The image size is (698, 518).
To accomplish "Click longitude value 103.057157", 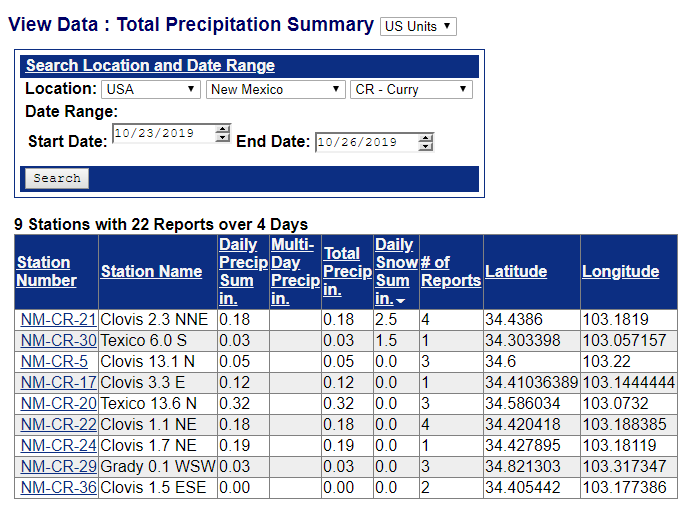I will tap(624, 340).
